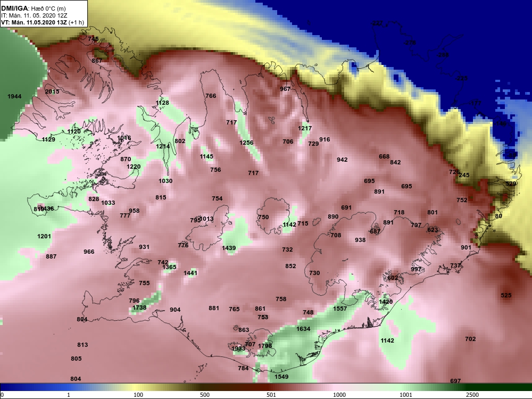Select the 1441 value on the map
The width and height of the screenshot is (532, 399).
coord(190,273)
